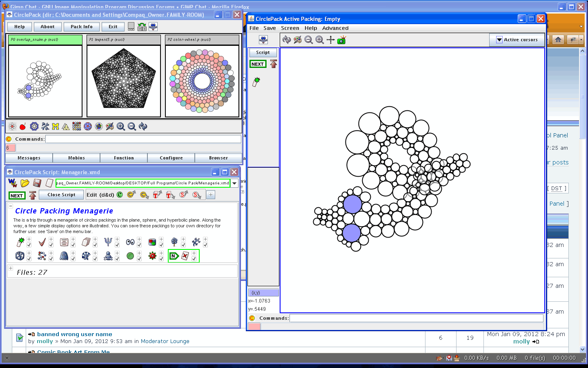Click the green 'e' edit icon
Screen dimensions: 588x368
[120, 195]
